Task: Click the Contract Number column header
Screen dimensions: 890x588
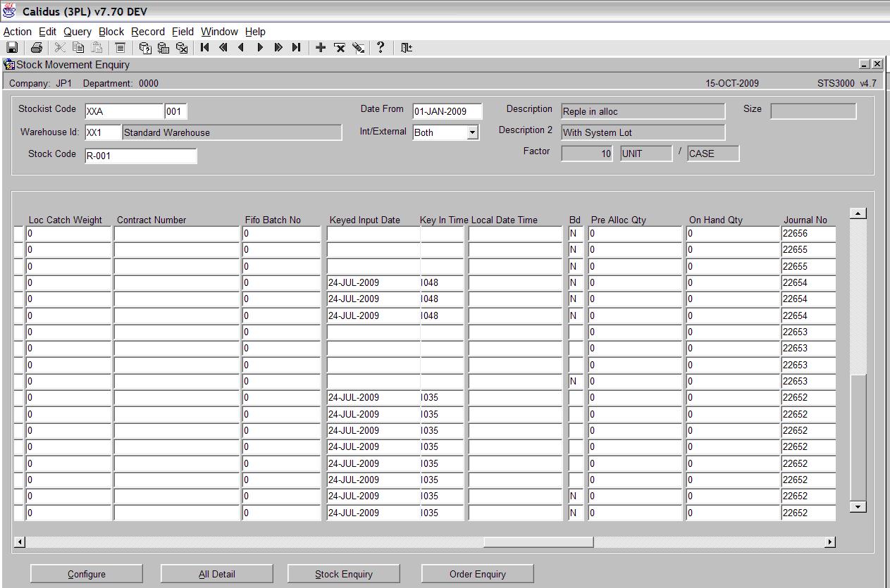Action: point(152,220)
